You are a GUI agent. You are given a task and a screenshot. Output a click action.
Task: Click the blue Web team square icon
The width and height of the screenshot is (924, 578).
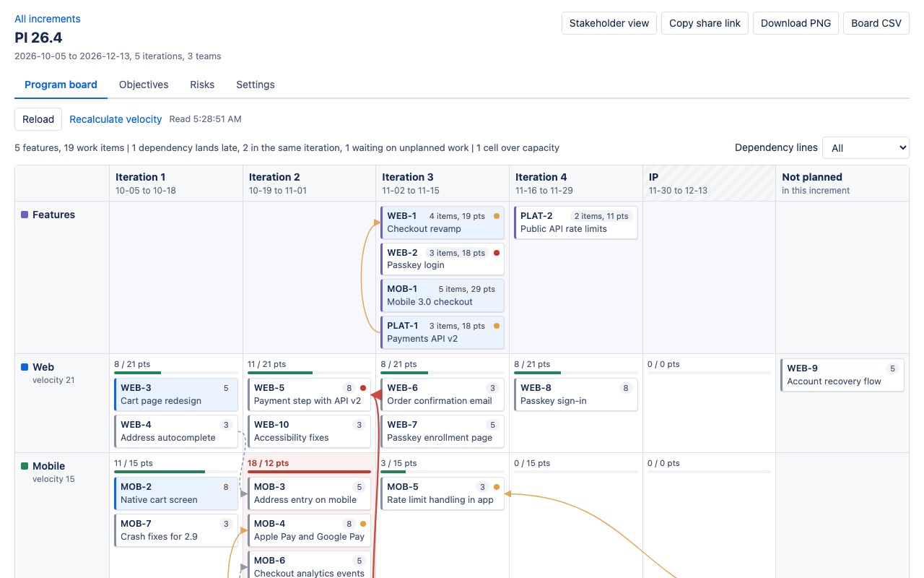pyautogui.click(x=25, y=367)
